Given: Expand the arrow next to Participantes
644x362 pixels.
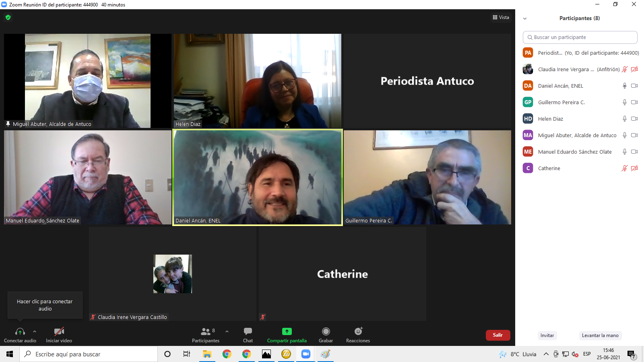Looking at the screenshot, I should pos(227,331).
